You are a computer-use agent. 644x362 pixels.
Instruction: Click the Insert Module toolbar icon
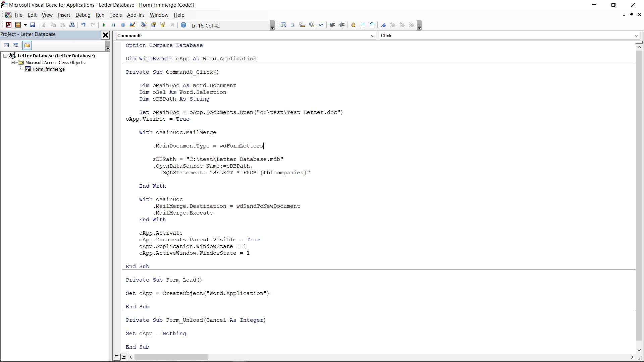[18, 25]
